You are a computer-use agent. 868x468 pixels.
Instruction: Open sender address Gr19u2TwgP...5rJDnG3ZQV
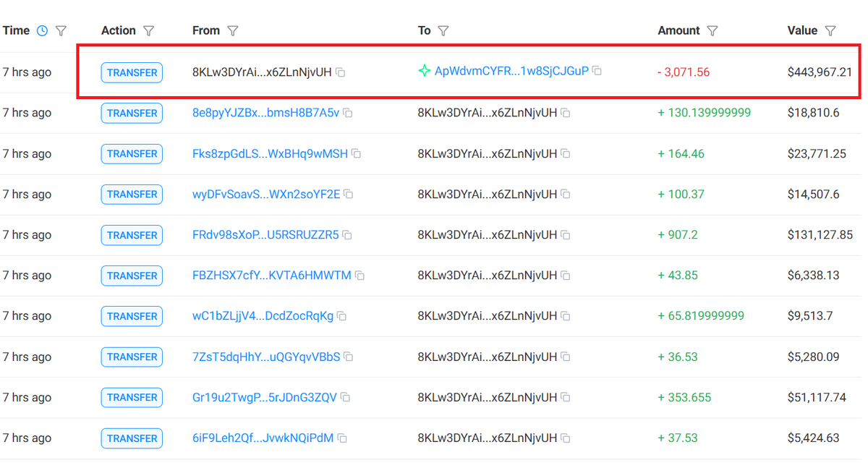click(x=265, y=397)
